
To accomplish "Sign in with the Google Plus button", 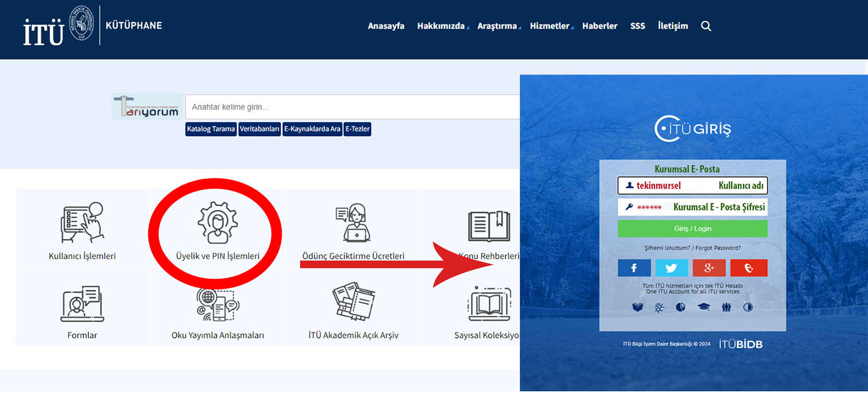I will (709, 268).
